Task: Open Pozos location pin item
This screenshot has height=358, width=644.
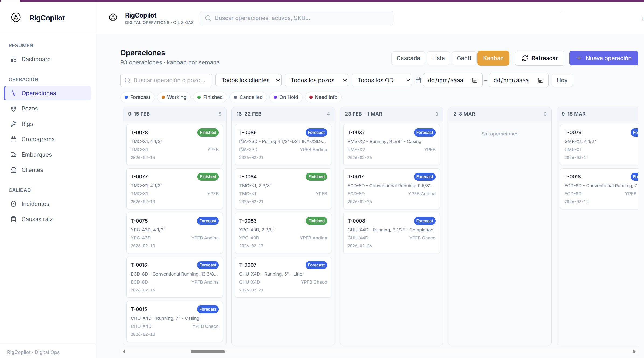Action: pos(47,109)
